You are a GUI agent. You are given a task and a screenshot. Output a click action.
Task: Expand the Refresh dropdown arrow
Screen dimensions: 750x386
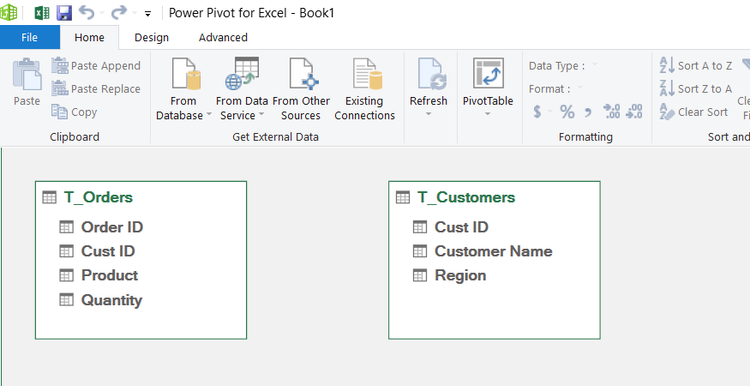tap(429, 114)
